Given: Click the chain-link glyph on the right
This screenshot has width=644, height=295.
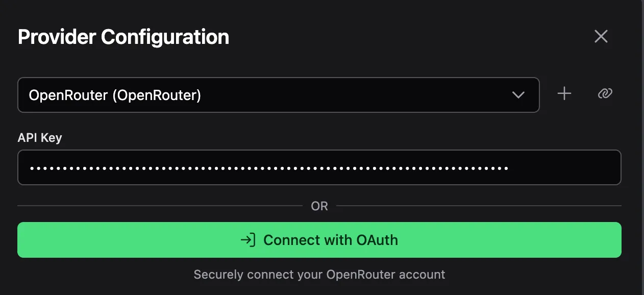Looking at the screenshot, I should [x=605, y=94].
